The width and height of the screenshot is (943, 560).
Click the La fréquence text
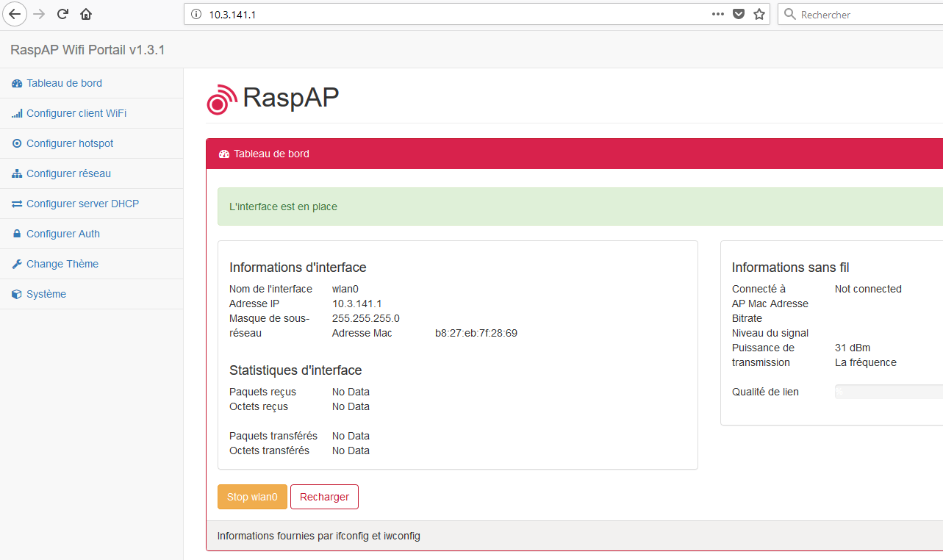[866, 362]
